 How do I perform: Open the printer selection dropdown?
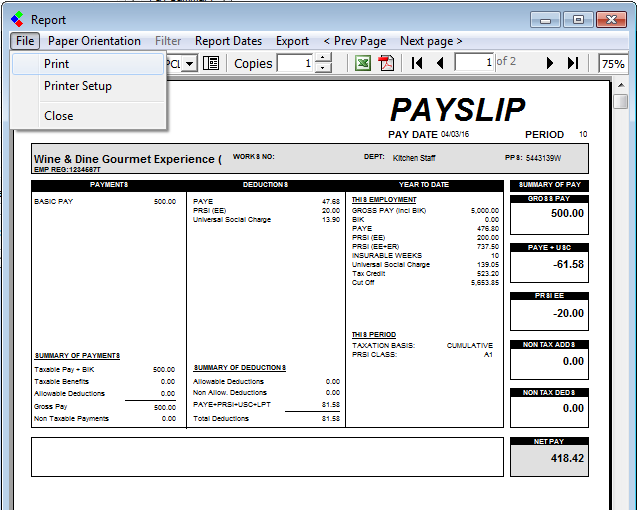coord(189,63)
